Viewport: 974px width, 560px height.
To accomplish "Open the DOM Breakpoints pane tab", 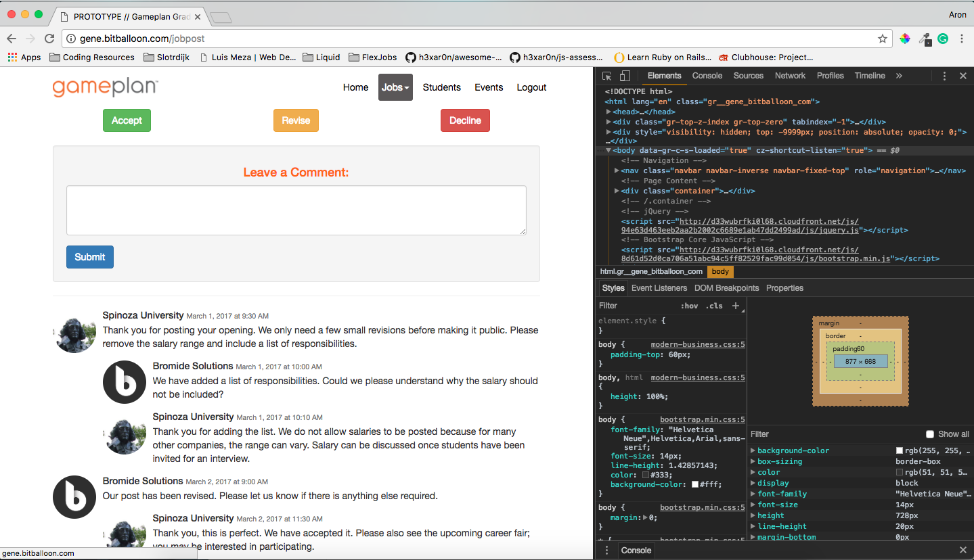I will 727,288.
